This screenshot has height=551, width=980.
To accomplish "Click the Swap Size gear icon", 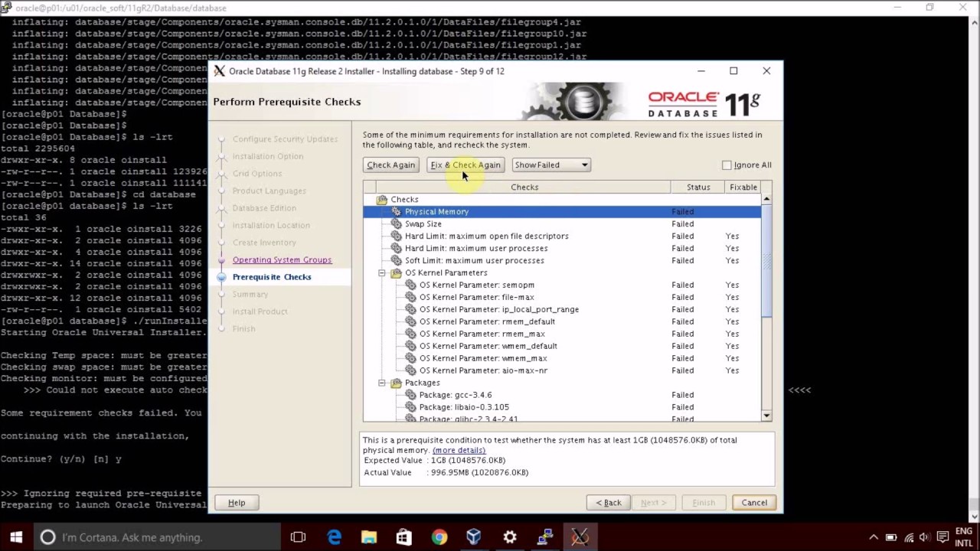I will 396,223.
